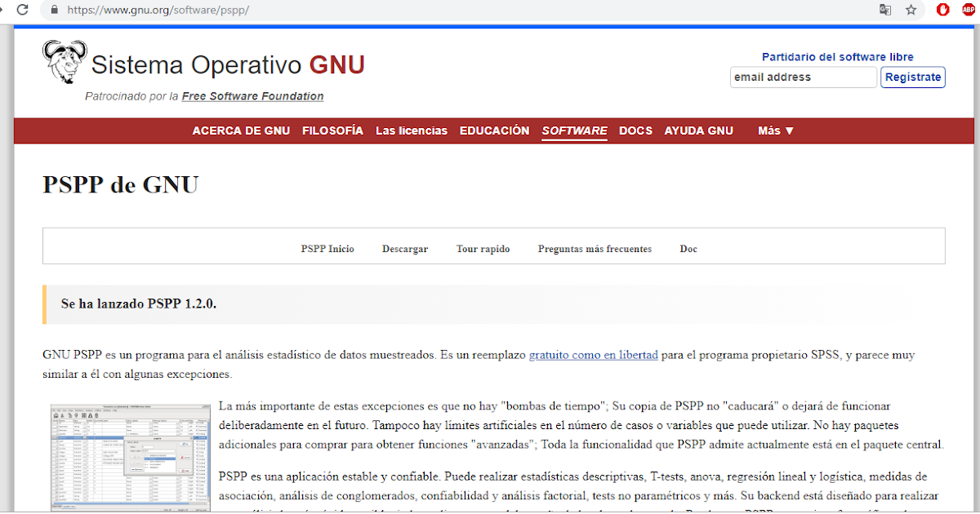
Task: Click the email address input field
Action: point(803,77)
